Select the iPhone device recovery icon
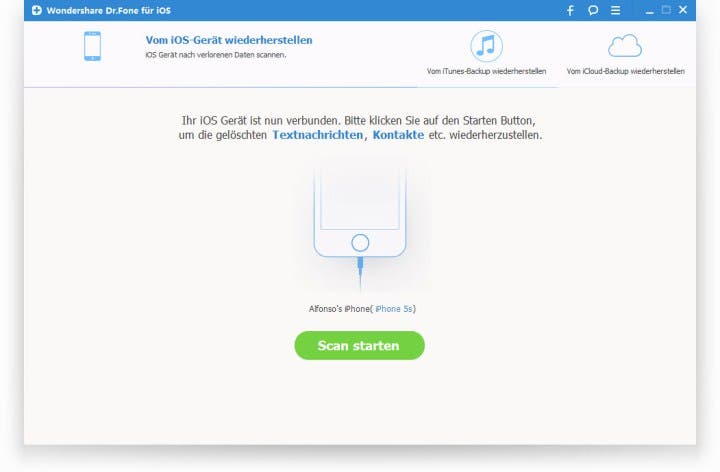 point(92,46)
